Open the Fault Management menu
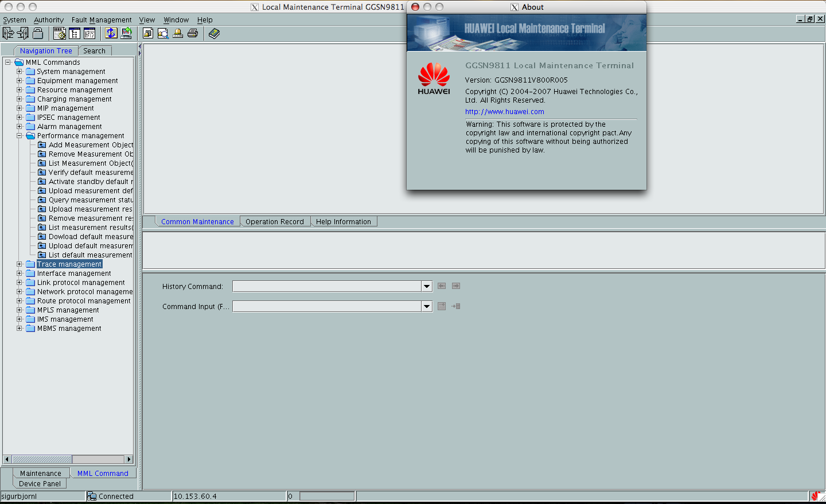This screenshot has width=826, height=504. tap(102, 19)
